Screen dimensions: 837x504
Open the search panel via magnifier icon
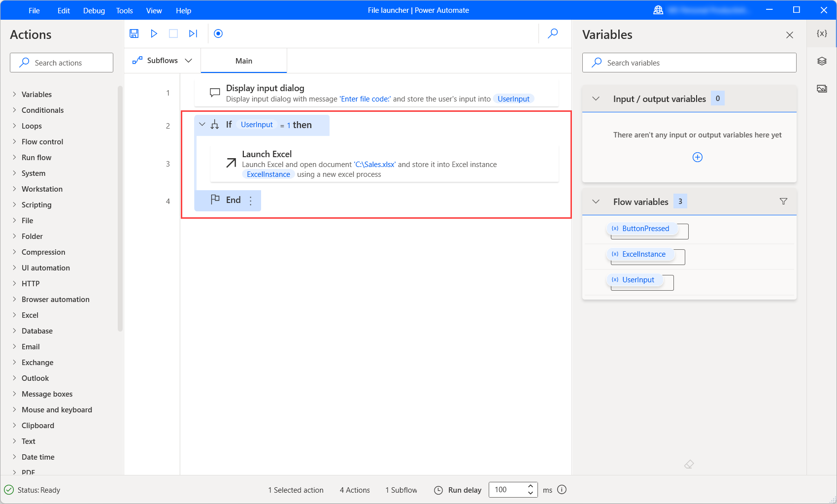tap(552, 34)
